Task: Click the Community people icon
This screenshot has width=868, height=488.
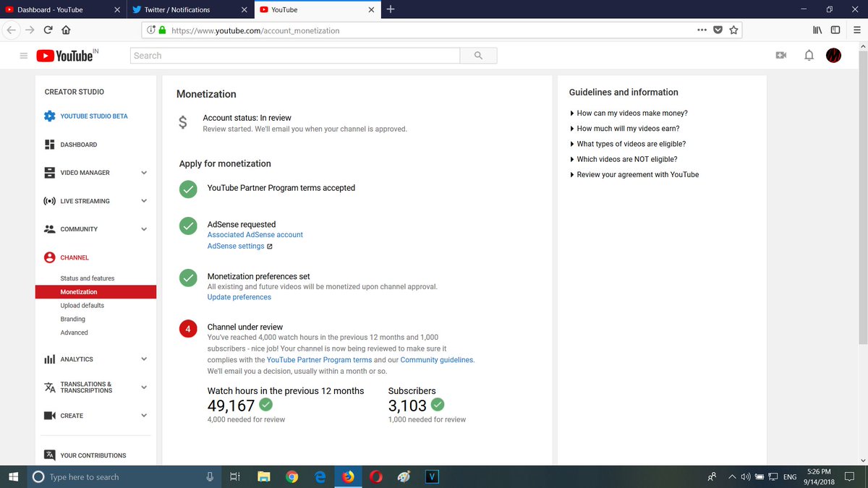Action: [x=49, y=229]
